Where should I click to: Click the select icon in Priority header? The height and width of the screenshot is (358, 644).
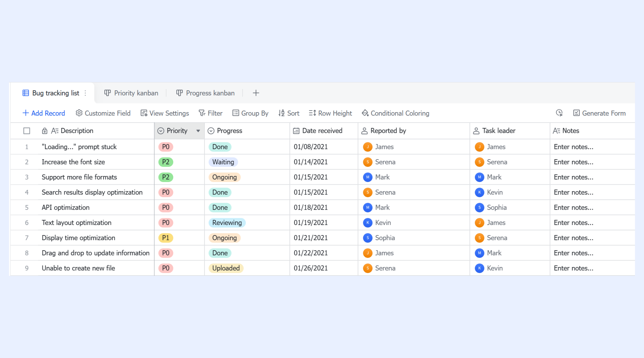point(161,131)
